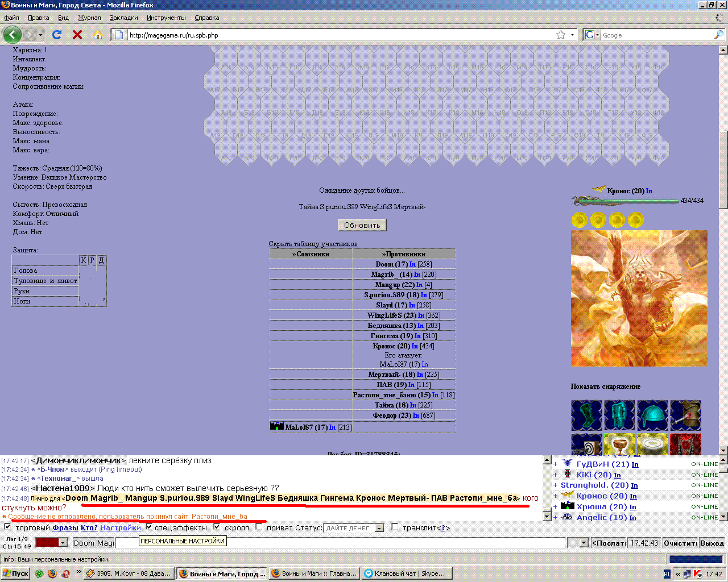Click the winged clan emblem next to Кронос name
The width and height of the screenshot is (728, 582).
(x=599, y=189)
